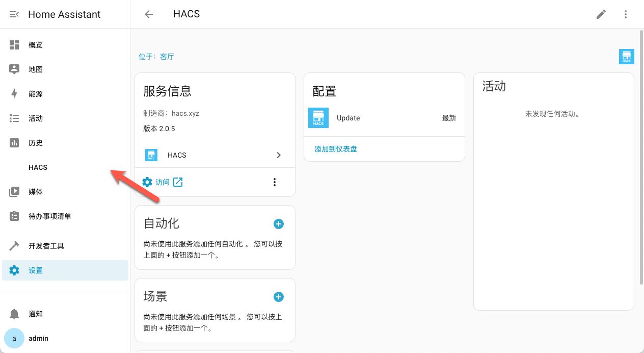Image resolution: width=644 pixels, height=353 pixels.
Task: Click the 待办事项清单 sidebar icon
Action: (x=14, y=216)
